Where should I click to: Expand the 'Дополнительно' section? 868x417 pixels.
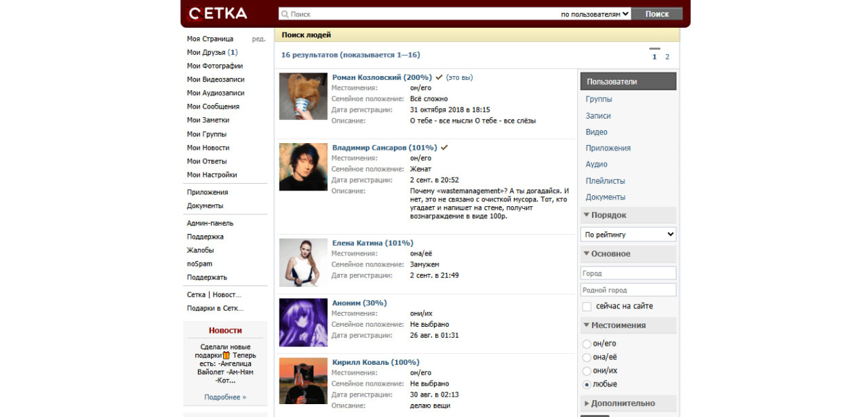pos(629,403)
